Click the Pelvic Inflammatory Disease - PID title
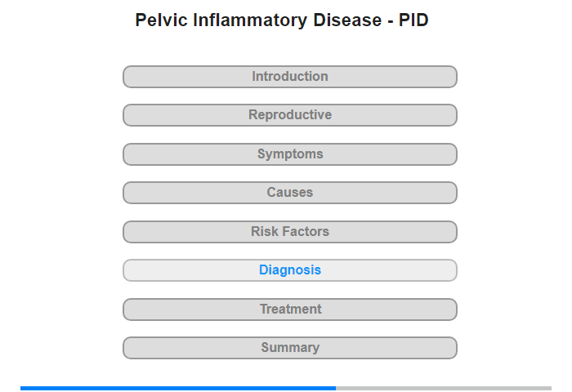The image size is (572, 392). [282, 20]
